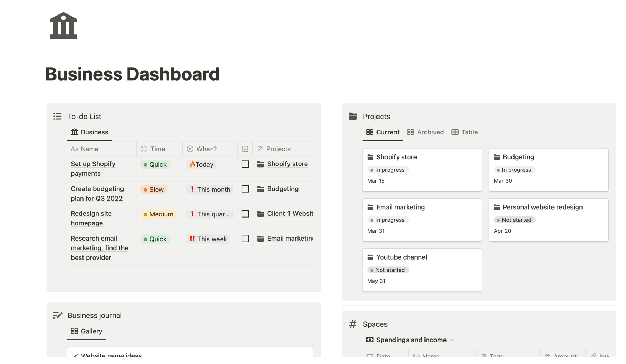Click the folder icon on the Youtube channel card
Viewport: 626px width, 364px height.
(x=370, y=257)
